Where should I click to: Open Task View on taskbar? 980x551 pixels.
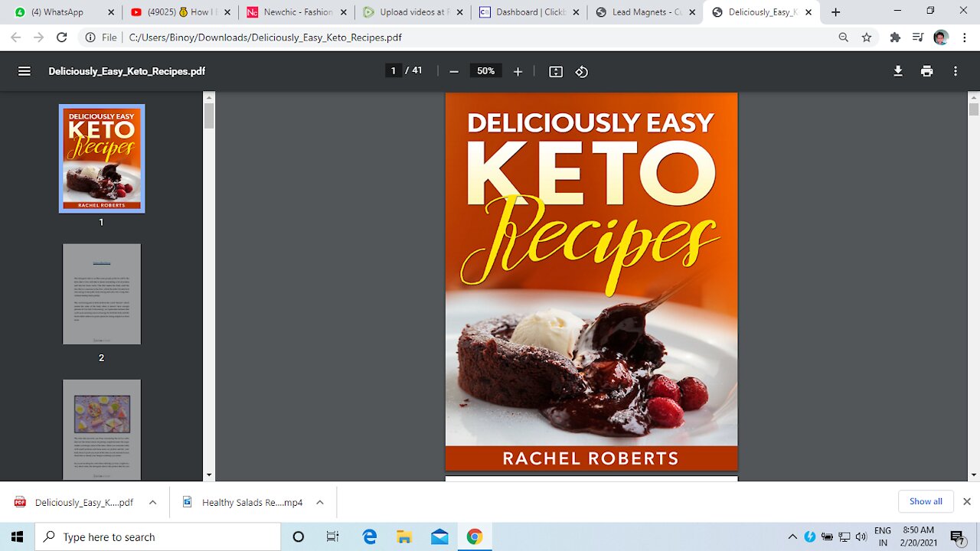pyautogui.click(x=332, y=536)
